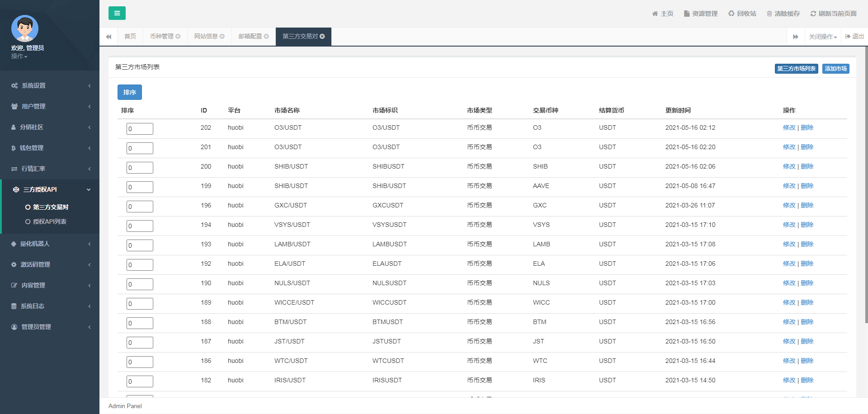This screenshot has height=414, width=868.
Task: Open the 关闭操作 dropdown
Action: click(823, 37)
